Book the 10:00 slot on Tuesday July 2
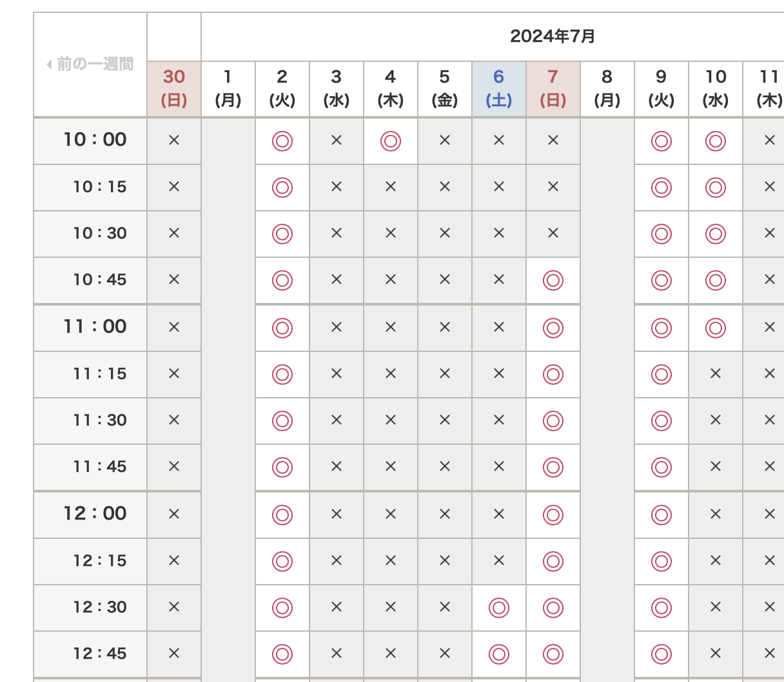Viewport: 784px width, 682px height. [282, 141]
